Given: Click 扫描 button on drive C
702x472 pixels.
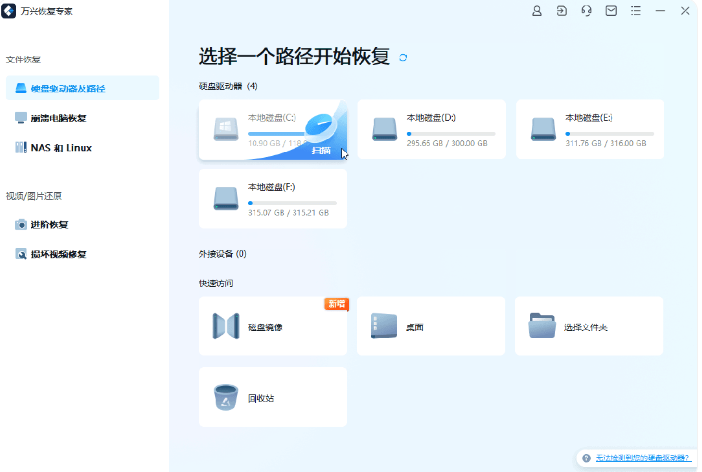Looking at the screenshot, I should pyautogui.click(x=321, y=150).
